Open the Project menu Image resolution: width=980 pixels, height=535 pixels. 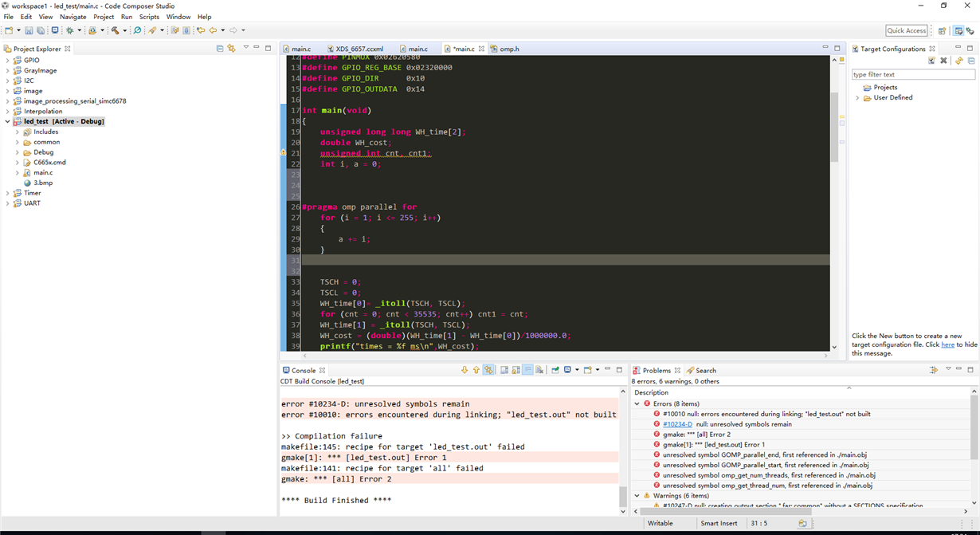[104, 17]
